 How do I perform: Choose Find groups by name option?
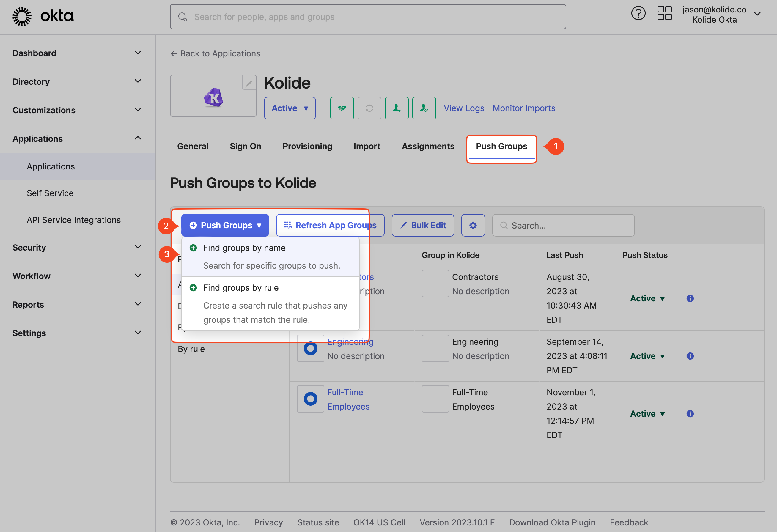coord(244,248)
